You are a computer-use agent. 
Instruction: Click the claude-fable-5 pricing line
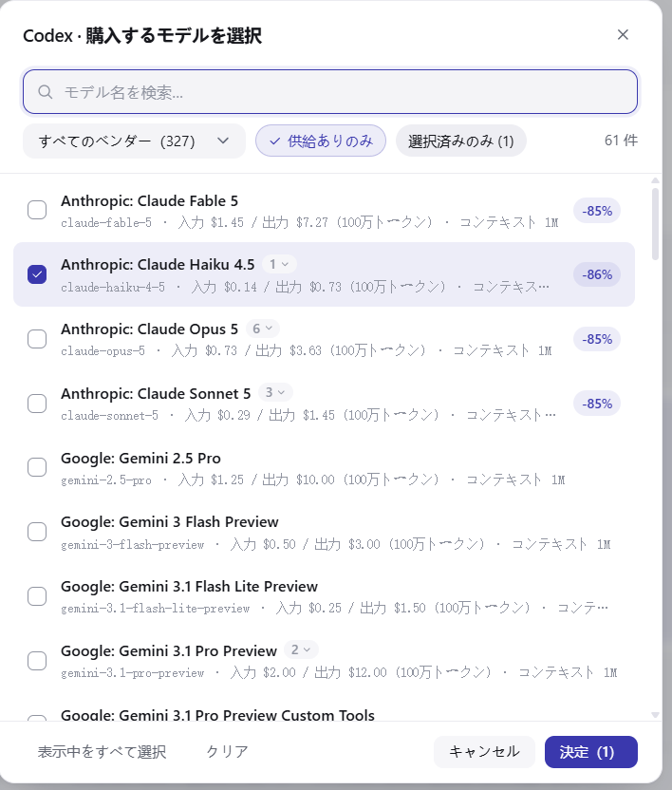(x=309, y=222)
